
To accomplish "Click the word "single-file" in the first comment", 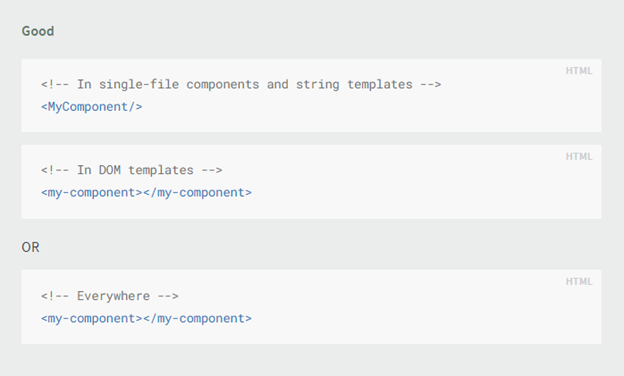I will [x=139, y=85].
